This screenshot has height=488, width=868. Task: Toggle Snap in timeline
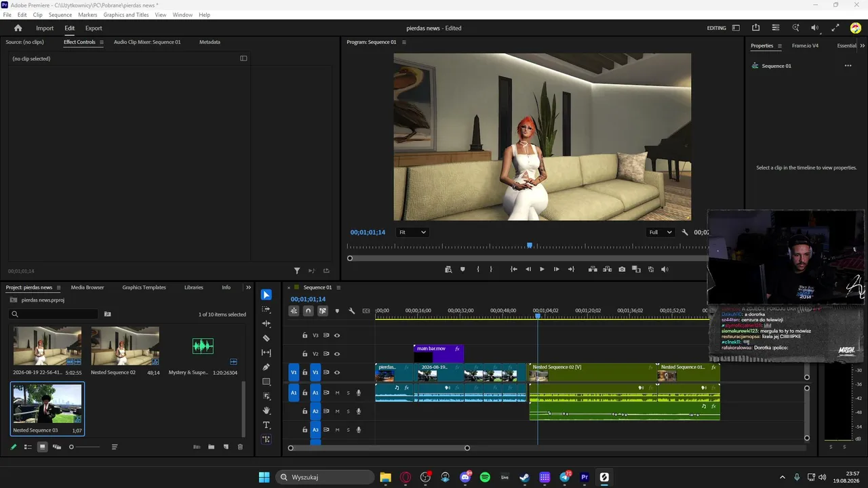coord(308,311)
